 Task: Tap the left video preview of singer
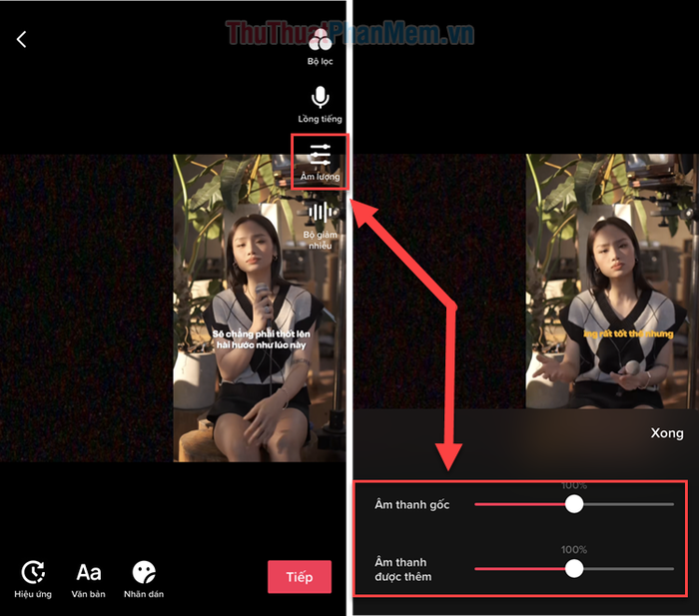(x=259, y=308)
